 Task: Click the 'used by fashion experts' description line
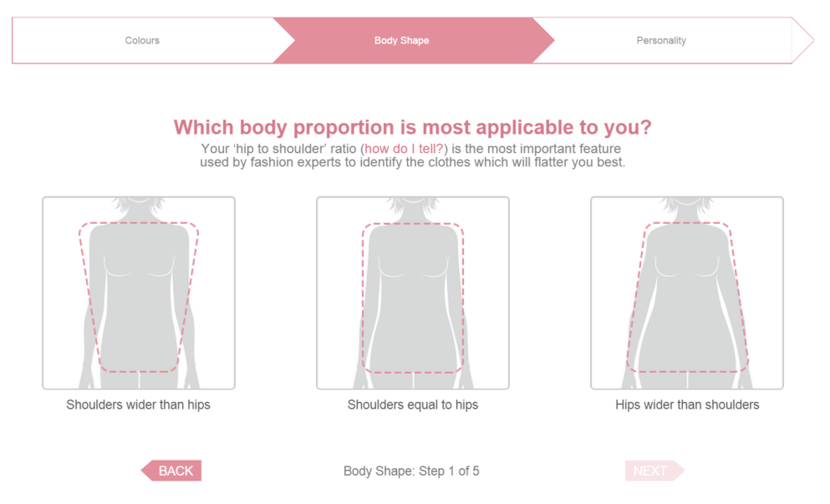412,162
